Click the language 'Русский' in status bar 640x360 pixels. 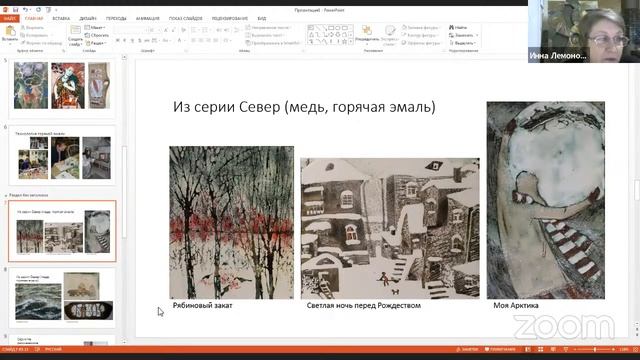coord(53,349)
